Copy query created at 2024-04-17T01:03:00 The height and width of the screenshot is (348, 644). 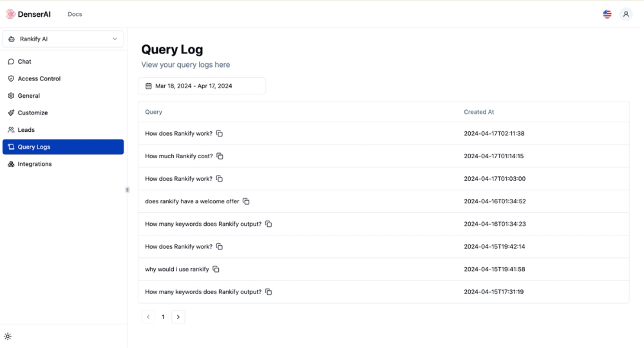[220, 179]
